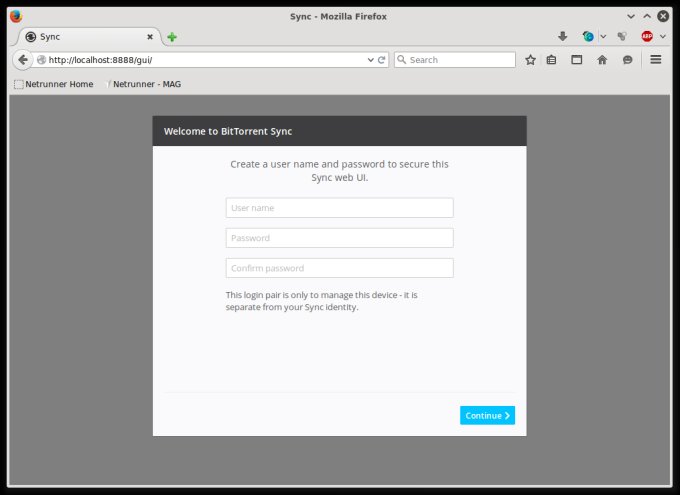
Task: Bookmark this page with the star icon
Action: tap(530, 60)
